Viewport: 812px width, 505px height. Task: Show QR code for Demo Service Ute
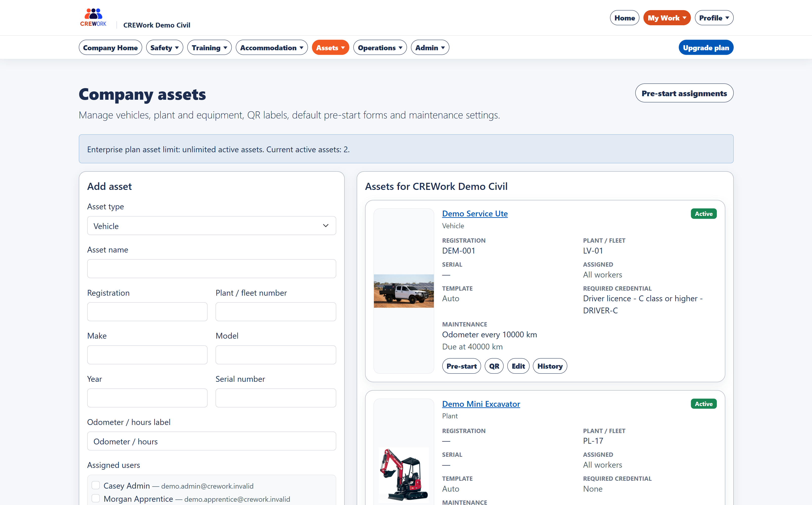494,366
